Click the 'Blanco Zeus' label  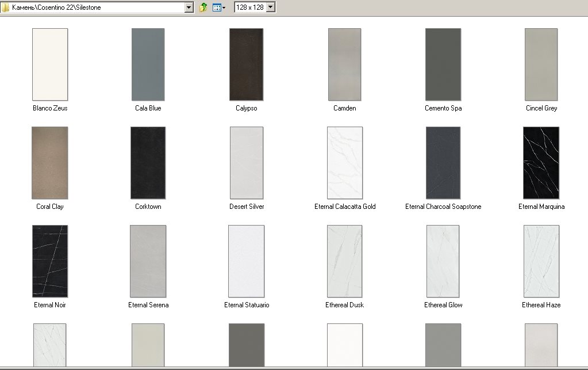coord(50,108)
